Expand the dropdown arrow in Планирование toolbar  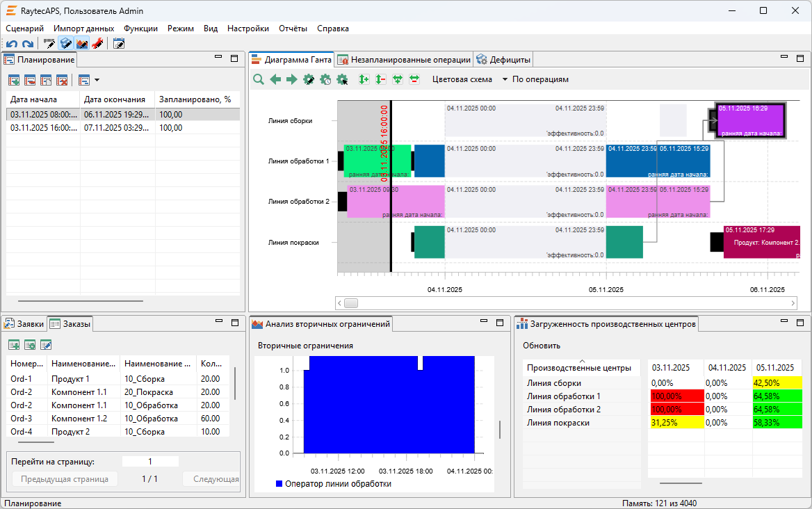click(x=97, y=80)
